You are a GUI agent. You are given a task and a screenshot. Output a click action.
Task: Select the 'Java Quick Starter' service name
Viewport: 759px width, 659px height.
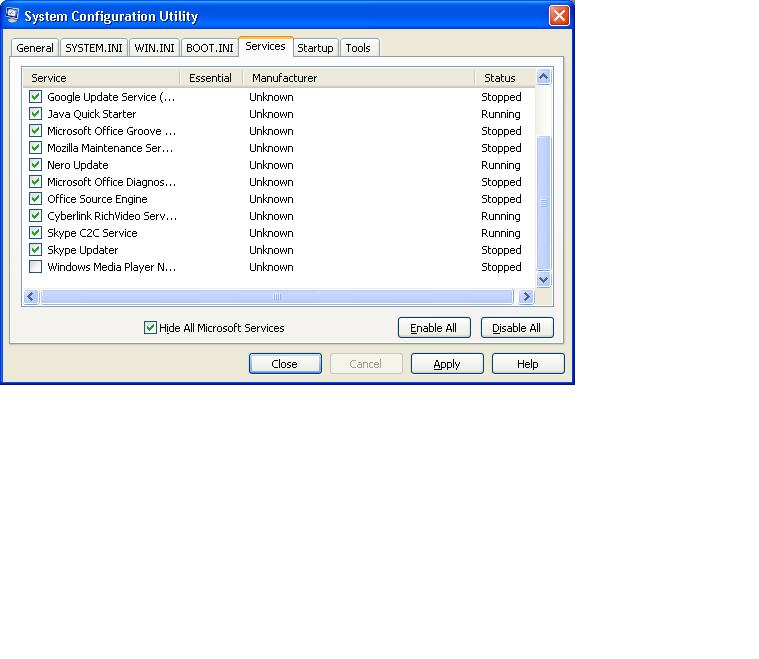[91, 114]
